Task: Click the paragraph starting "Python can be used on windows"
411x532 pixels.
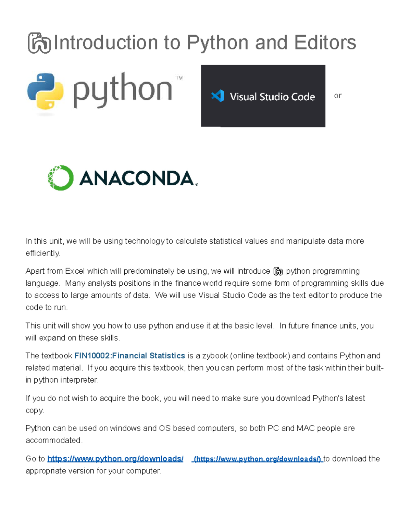Action: tap(190, 434)
